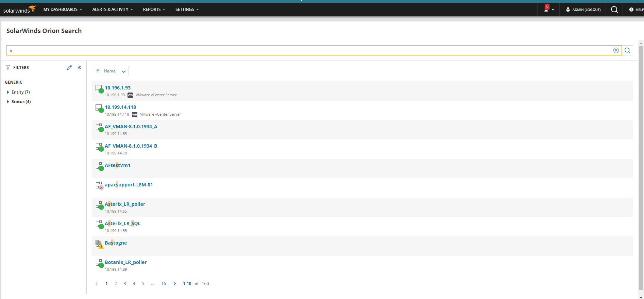This screenshot has width=644, height=299.
Task: Open 10.199.14.118 result link
Action: click(x=120, y=107)
